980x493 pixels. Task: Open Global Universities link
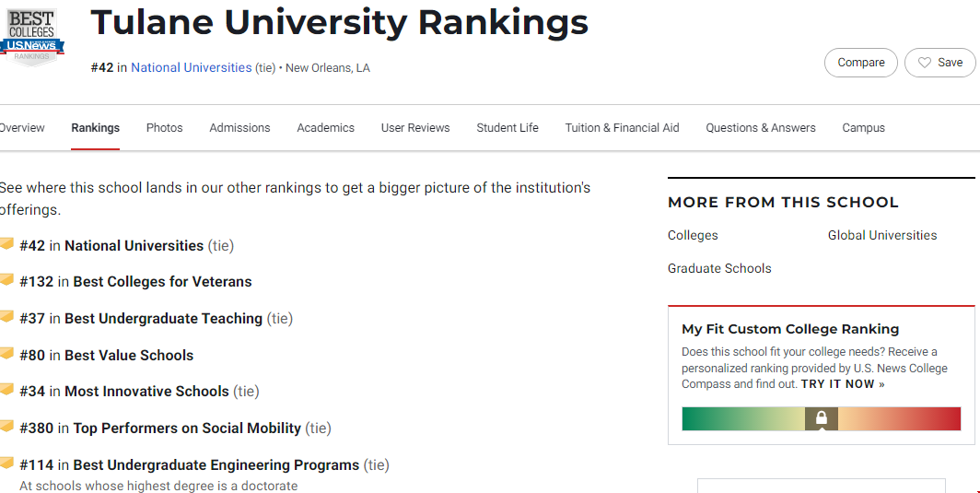coord(882,235)
